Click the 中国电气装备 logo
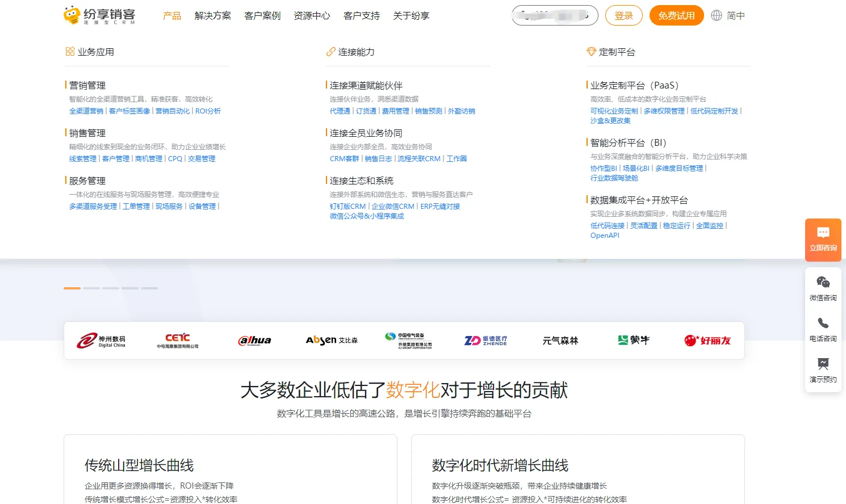This screenshot has width=846, height=504. point(408,341)
